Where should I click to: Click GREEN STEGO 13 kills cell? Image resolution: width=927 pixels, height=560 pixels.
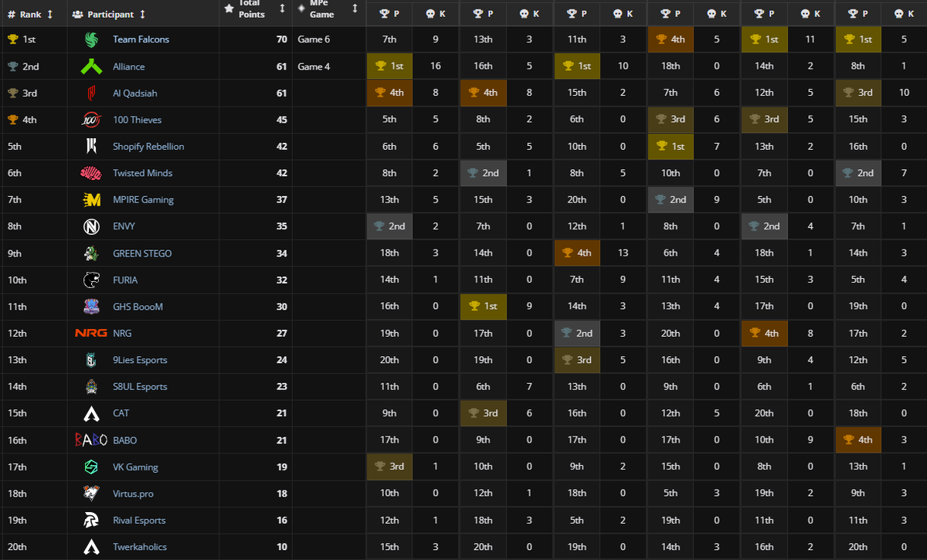click(x=623, y=253)
